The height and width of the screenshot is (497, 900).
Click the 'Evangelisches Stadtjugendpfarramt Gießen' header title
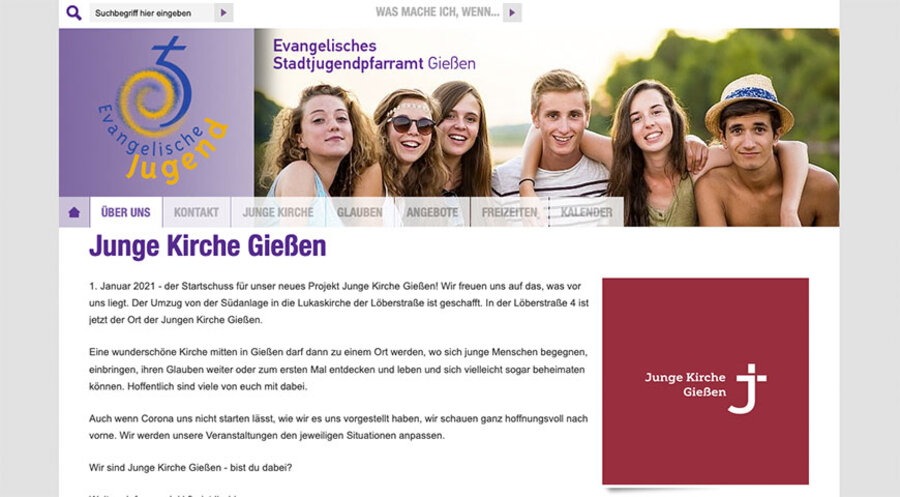click(x=374, y=55)
